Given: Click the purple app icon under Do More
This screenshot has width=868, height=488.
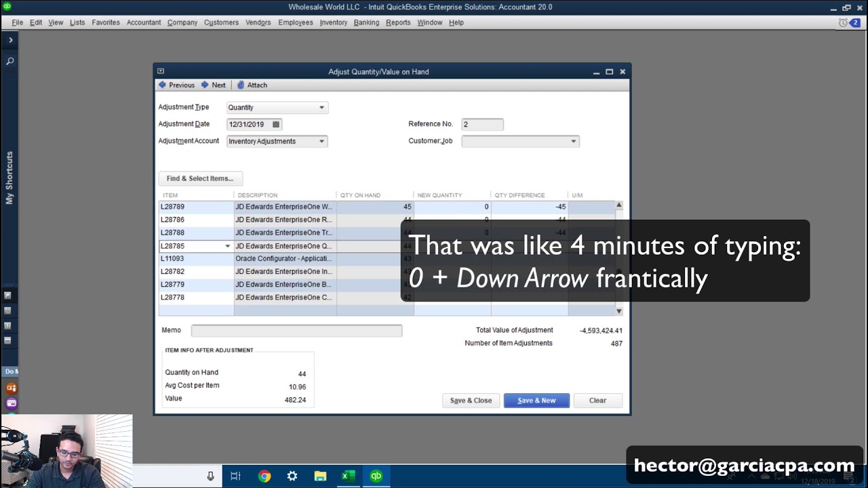Looking at the screenshot, I should click(11, 403).
